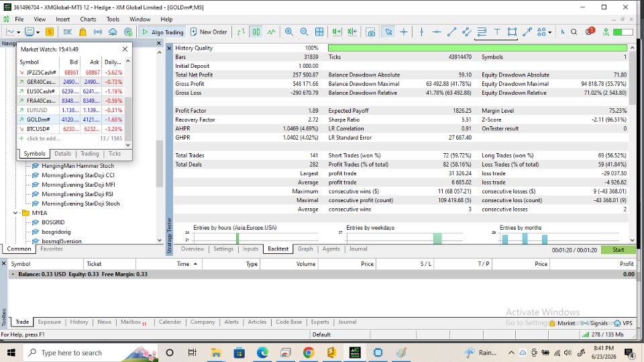The height and width of the screenshot is (362, 644).
Task: Start the Strategy Tester run
Action: click(x=618, y=250)
